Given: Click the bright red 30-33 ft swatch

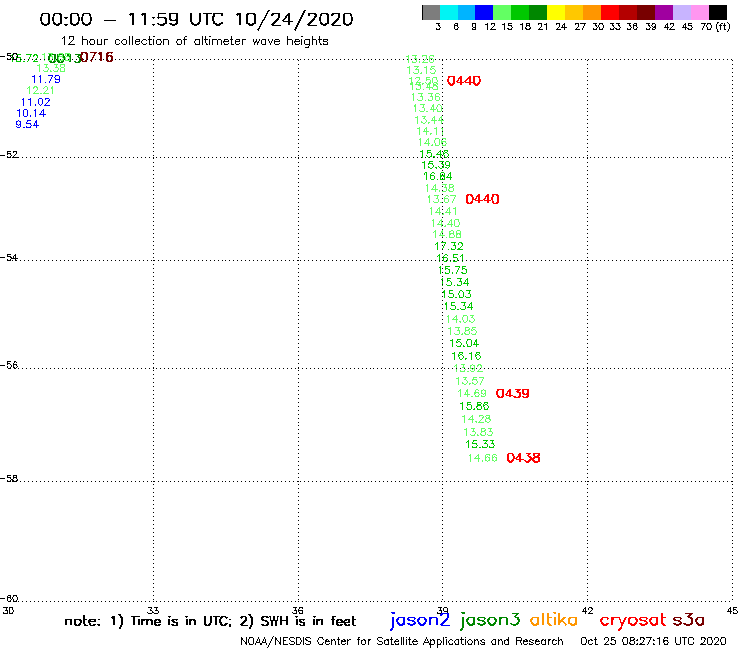Looking at the screenshot, I should 610,12.
